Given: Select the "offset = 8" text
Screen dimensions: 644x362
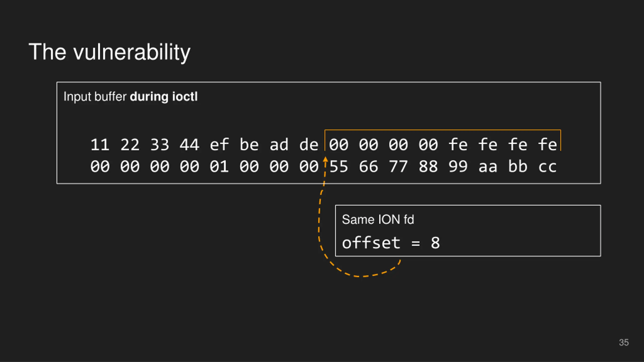Looking at the screenshot, I should point(391,243).
